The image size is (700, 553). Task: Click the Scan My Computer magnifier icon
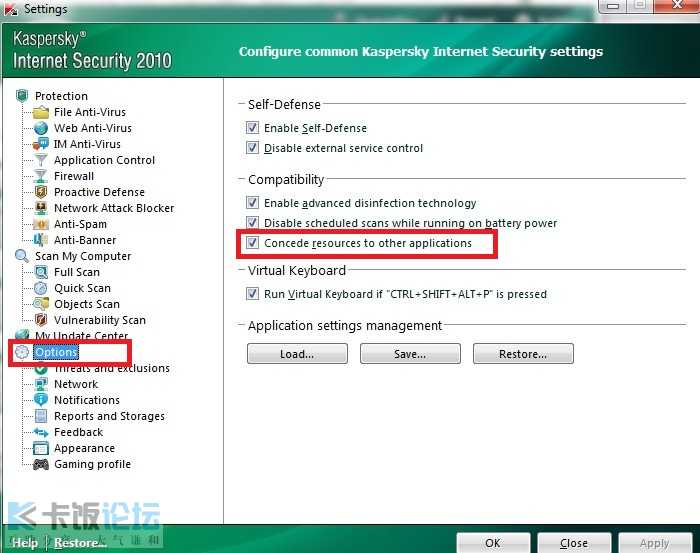[x=22, y=256]
